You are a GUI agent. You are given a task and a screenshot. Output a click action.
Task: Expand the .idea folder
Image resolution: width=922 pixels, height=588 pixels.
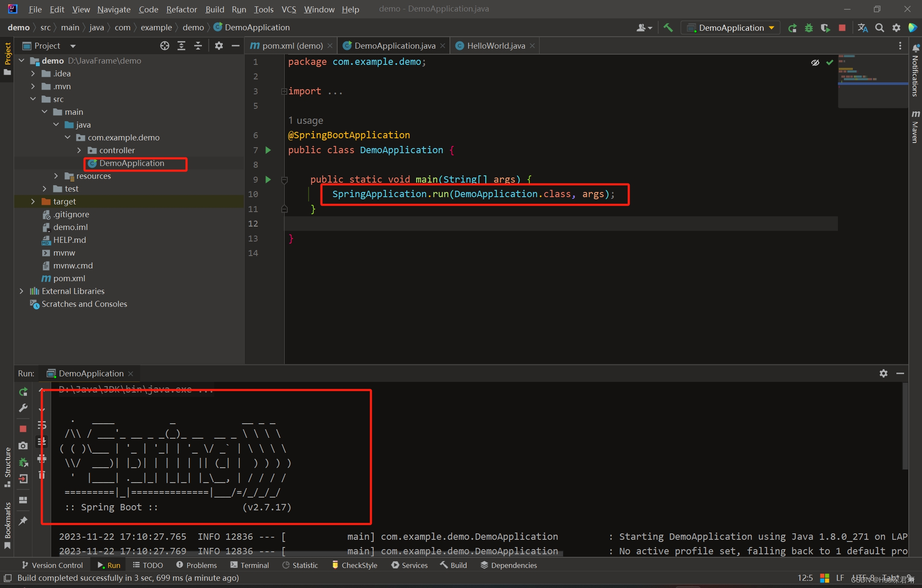(x=33, y=73)
